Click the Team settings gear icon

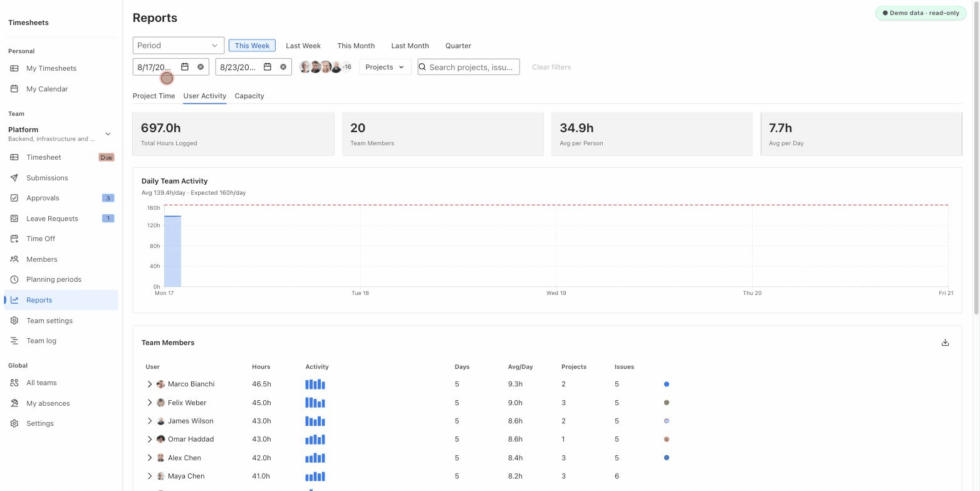point(14,321)
